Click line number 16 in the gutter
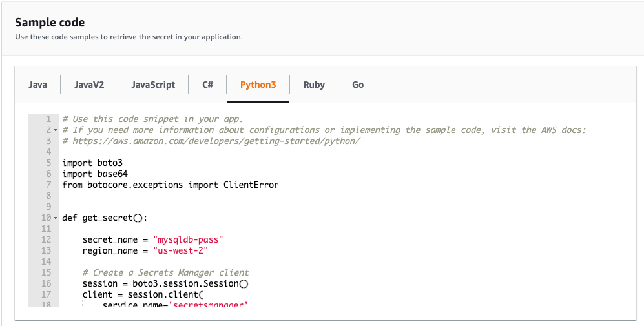This screenshot has width=644, height=326. point(46,284)
